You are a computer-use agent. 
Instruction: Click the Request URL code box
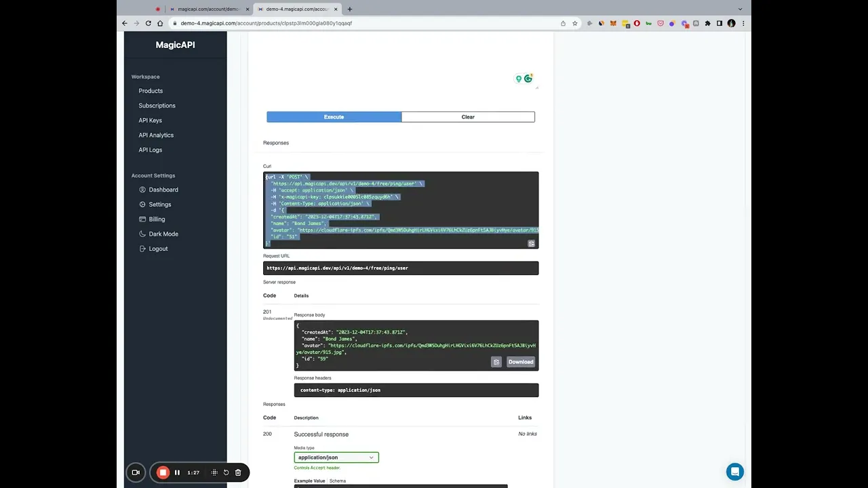pyautogui.click(x=401, y=268)
